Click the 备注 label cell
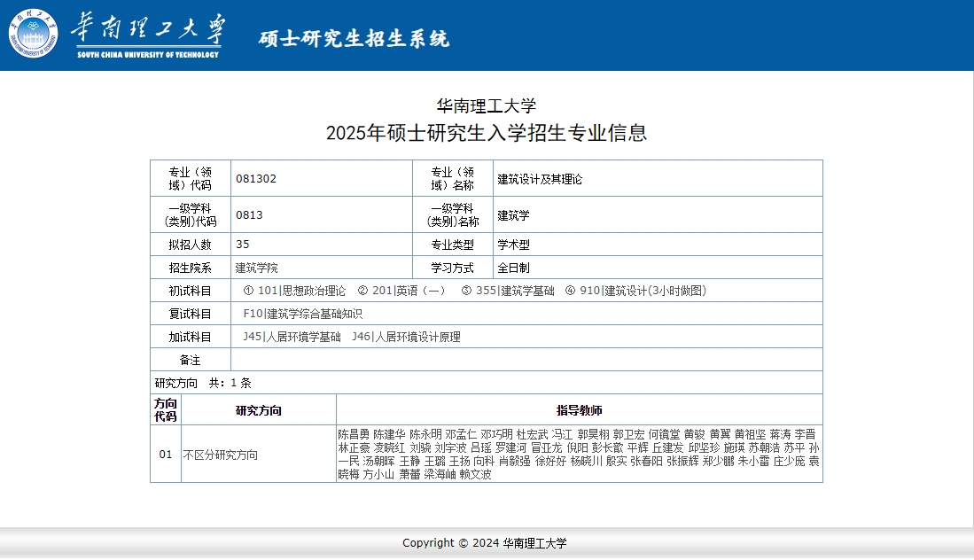Viewport: 974px width, 560px height. (190, 360)
